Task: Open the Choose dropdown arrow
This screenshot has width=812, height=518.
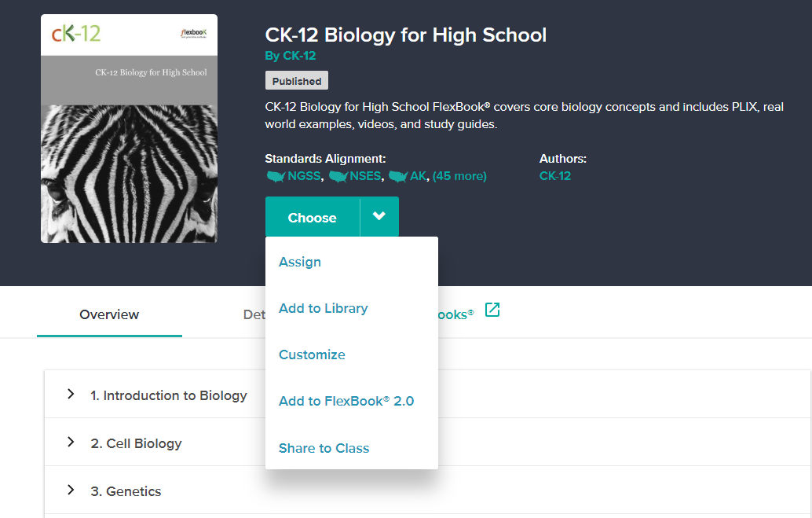Action: pos(379,217)
